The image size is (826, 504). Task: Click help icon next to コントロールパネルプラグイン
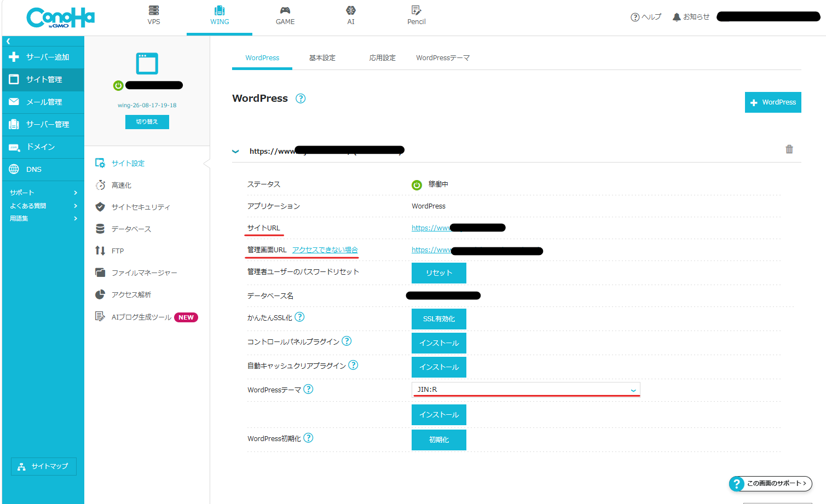346,341
